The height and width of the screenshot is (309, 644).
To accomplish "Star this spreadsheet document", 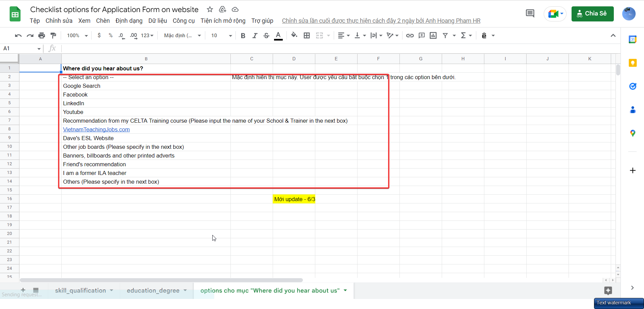I will point(210,9).
